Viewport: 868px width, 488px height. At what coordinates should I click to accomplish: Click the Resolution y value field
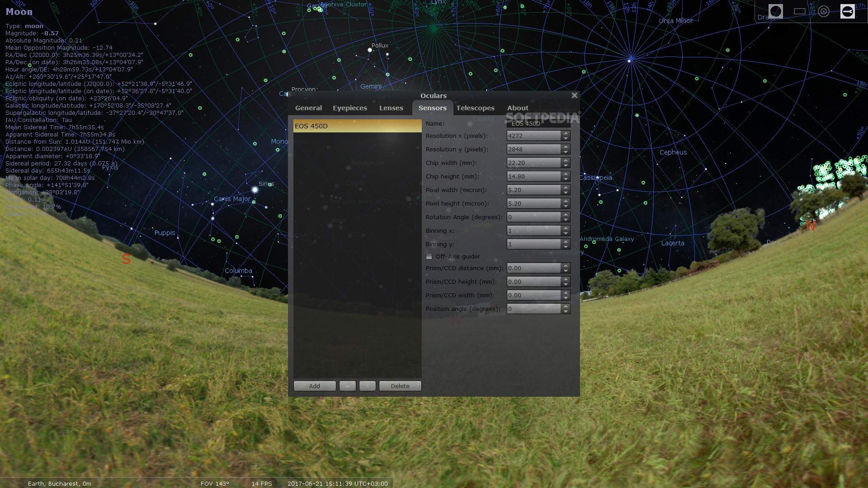[534, 149]
